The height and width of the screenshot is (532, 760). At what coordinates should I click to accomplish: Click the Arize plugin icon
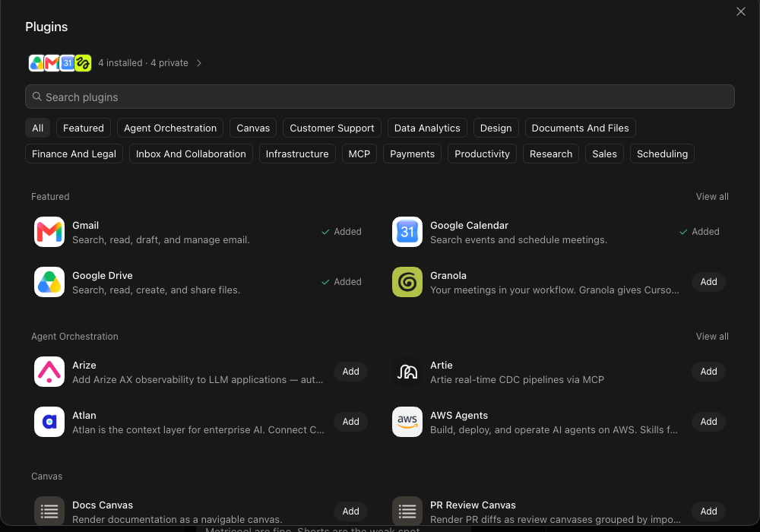[x=49, y=372]
